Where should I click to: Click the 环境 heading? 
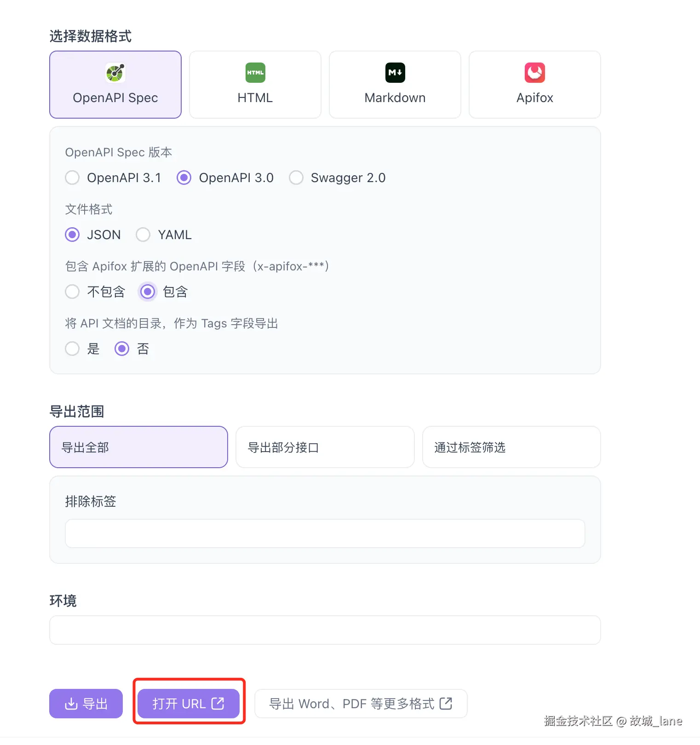[x=63, y=601]
